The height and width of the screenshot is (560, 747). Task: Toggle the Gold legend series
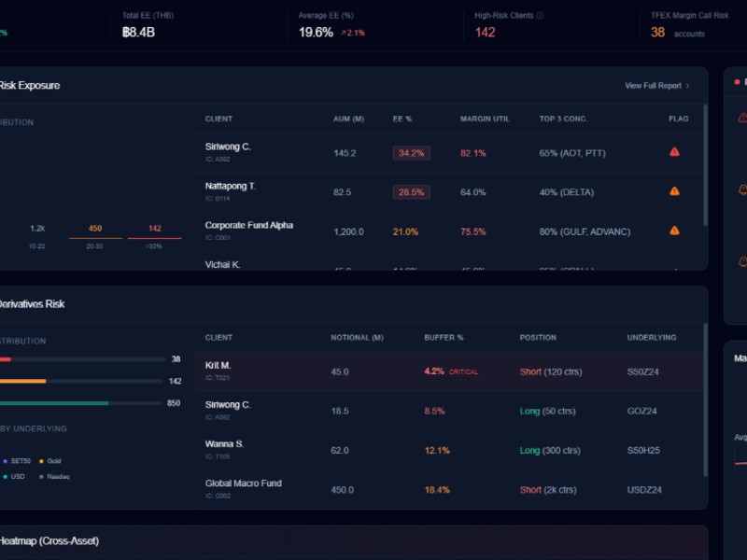[x=53, y=461]
